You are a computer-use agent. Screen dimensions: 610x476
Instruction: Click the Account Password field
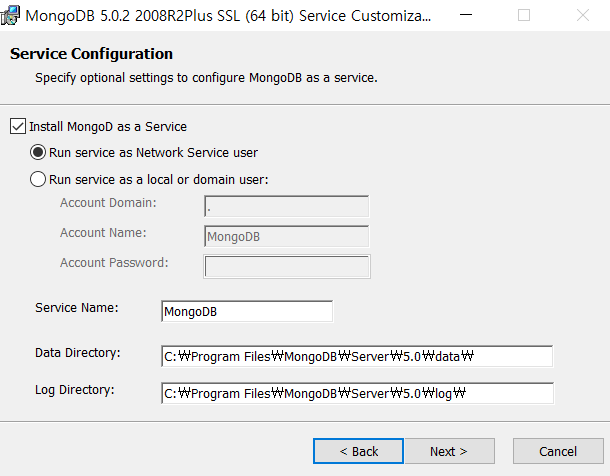coord(287,266)
